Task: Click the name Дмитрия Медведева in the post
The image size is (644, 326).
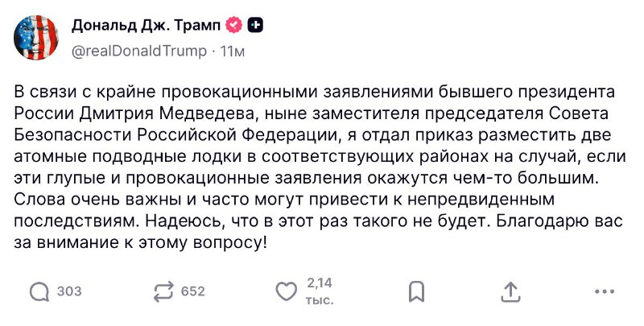Action: tap(168, 113)
